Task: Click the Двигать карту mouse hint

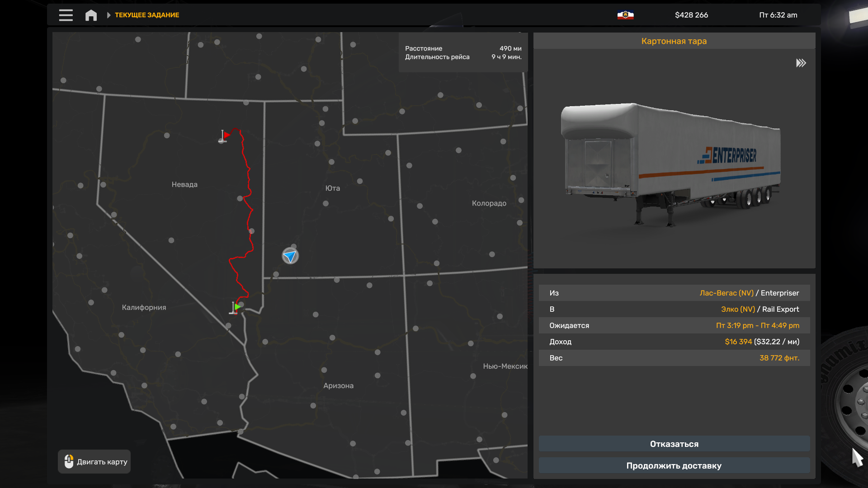Action: point(94,461)
